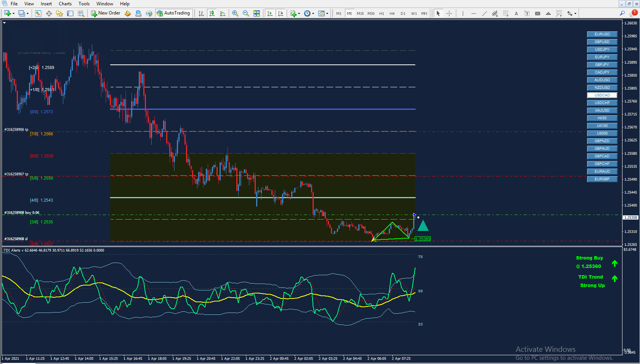The width and height of the screenshot is (640, 364).
Task: Select the Cursor arrow tool
Action: (x=438, y=13)
